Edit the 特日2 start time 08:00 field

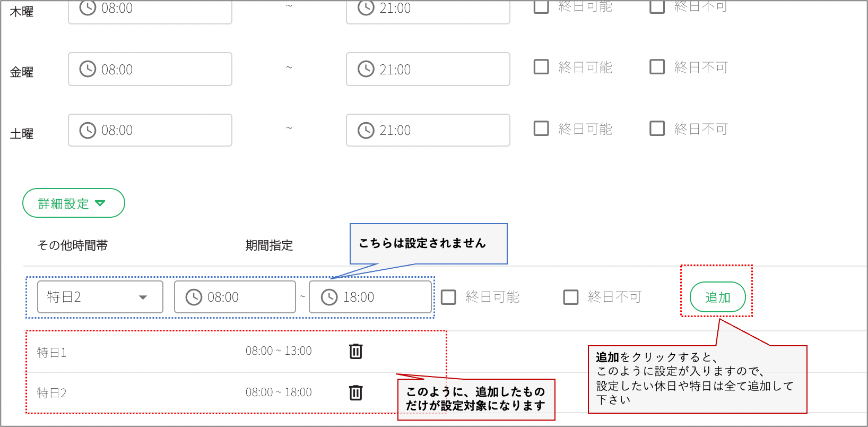click(x=235, y=297)
